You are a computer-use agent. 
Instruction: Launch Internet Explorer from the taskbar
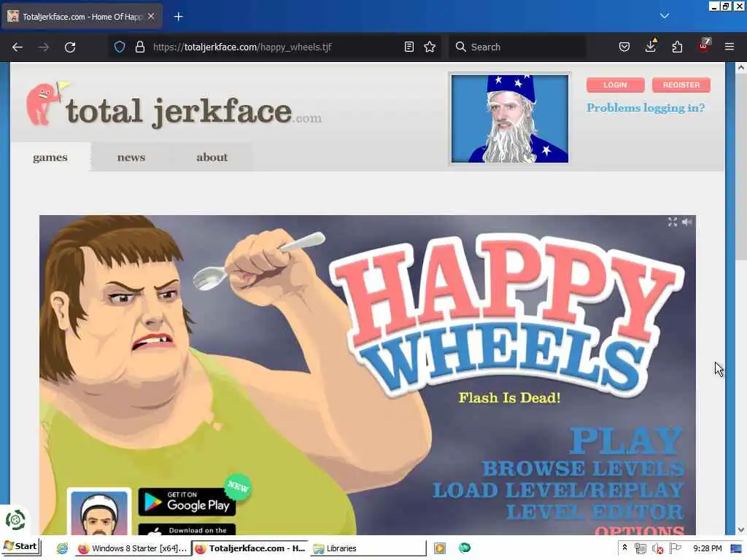63,548
